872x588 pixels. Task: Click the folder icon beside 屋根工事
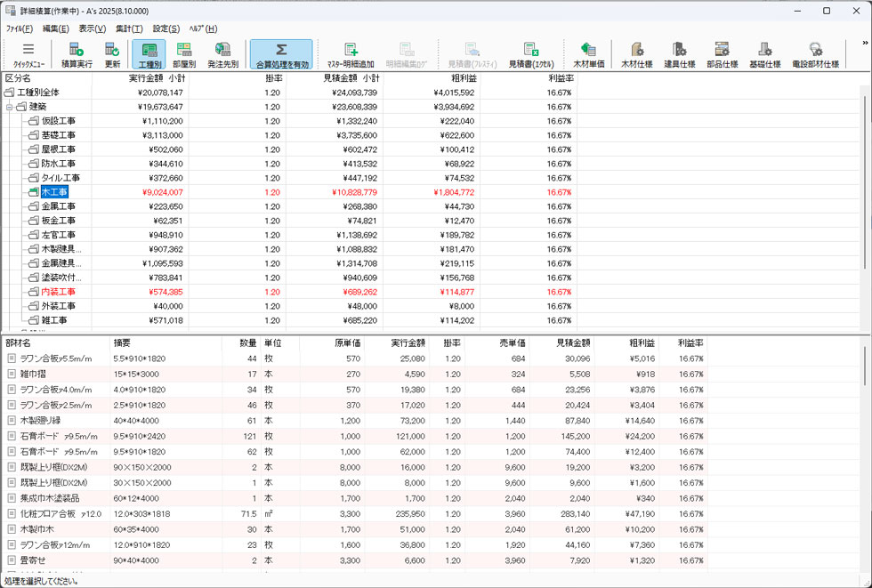pyautogui.click(x=34, y=149)
